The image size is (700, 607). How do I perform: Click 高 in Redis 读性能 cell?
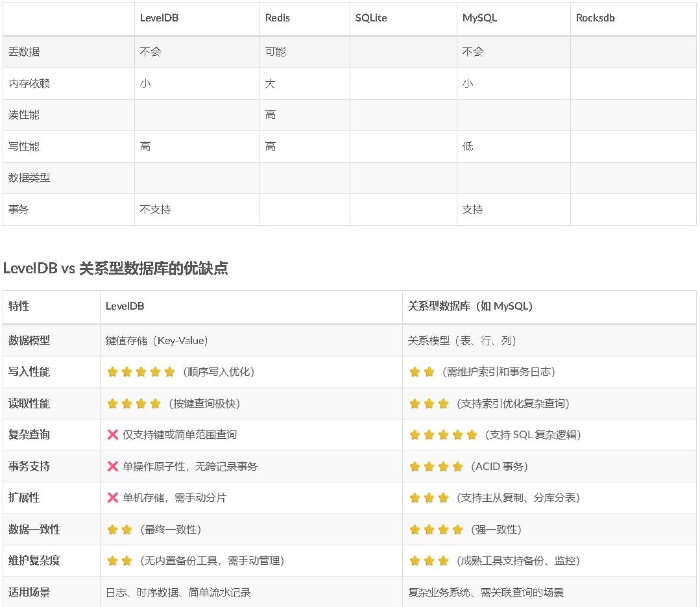coord(270,115)
